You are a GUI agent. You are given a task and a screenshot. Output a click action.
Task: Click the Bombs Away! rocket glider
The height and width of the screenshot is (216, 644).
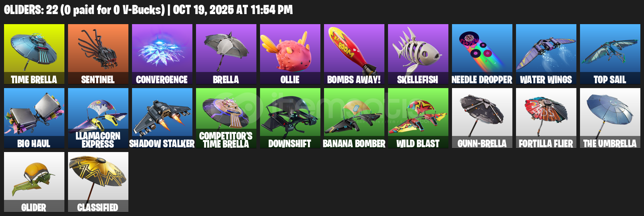(354, 54)
